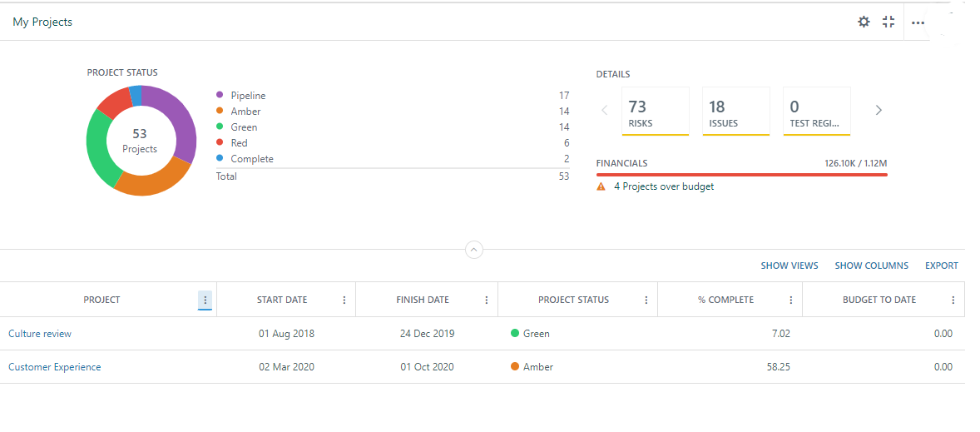Click the red financials progress bar
980x432 pixels.
tap(742, 175)
